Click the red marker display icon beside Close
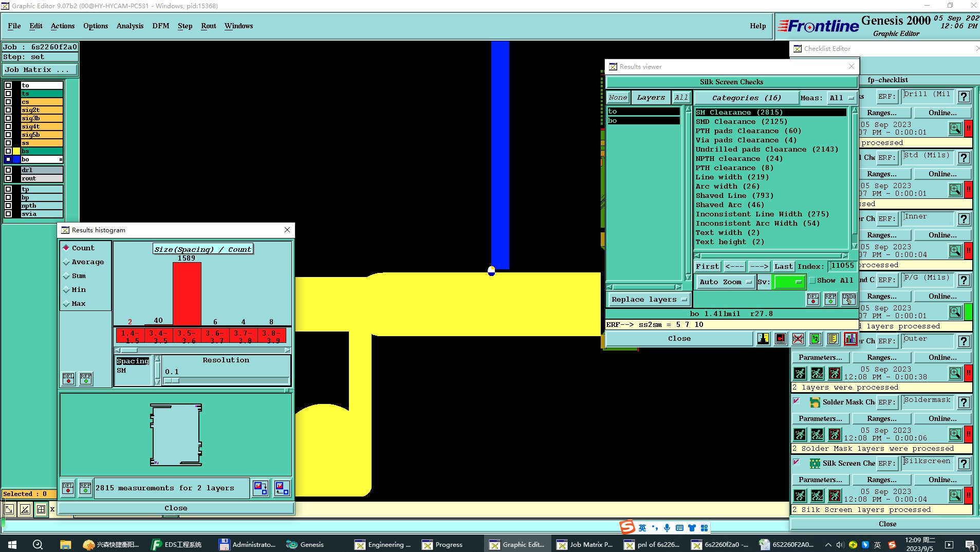980x552 pixels. (x=781, y=339)
